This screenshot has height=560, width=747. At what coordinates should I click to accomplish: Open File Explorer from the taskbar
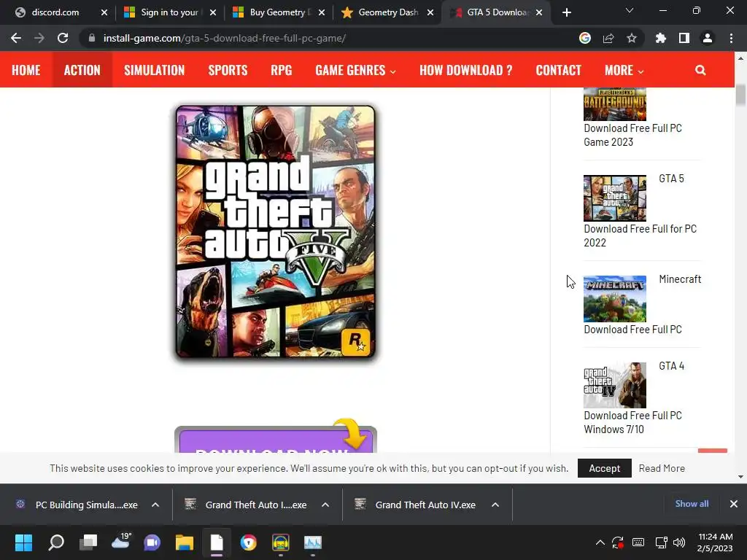pos(185,542)
